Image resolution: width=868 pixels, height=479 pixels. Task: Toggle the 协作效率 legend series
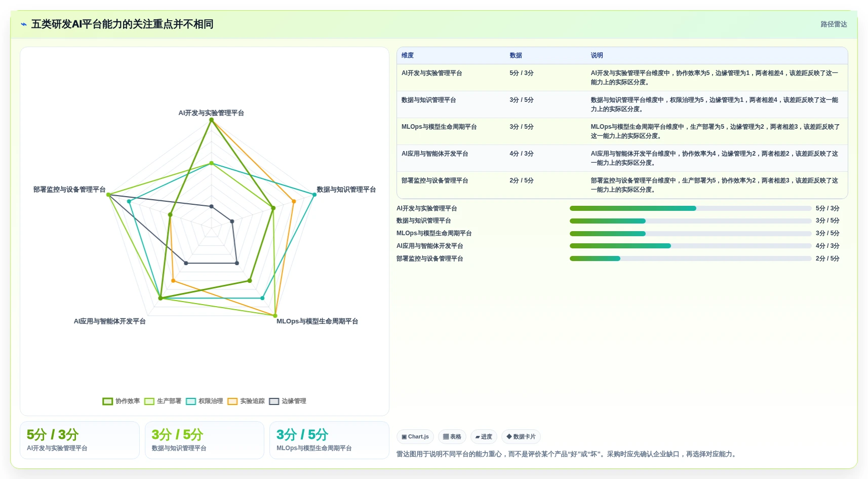[121, 401]
